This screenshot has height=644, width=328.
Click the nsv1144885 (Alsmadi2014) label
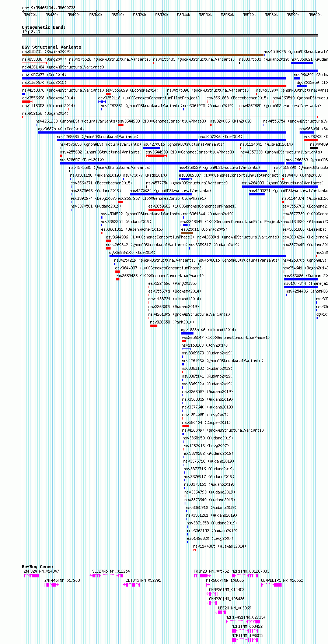(220, 546)
